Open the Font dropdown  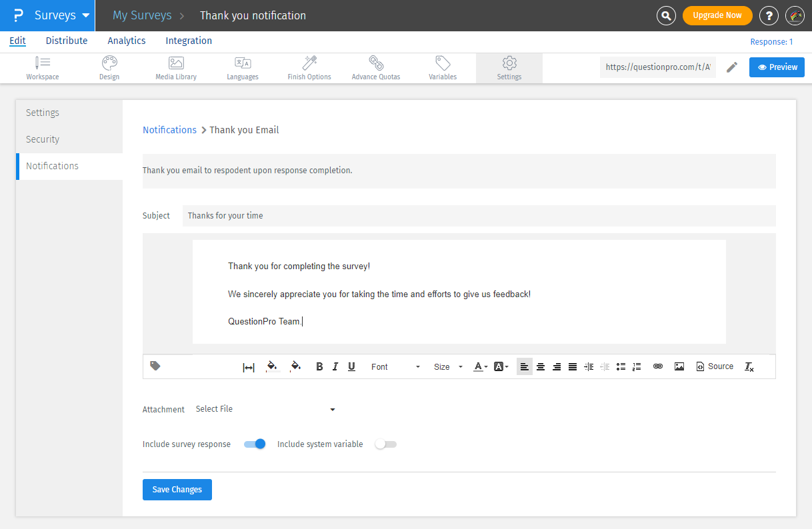[x=395, y=367]
